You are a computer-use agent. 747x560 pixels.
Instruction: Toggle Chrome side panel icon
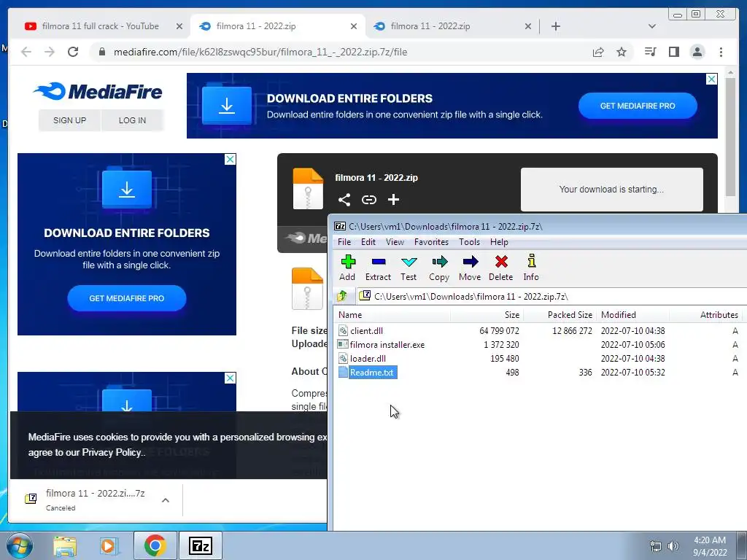pos(673,52)
